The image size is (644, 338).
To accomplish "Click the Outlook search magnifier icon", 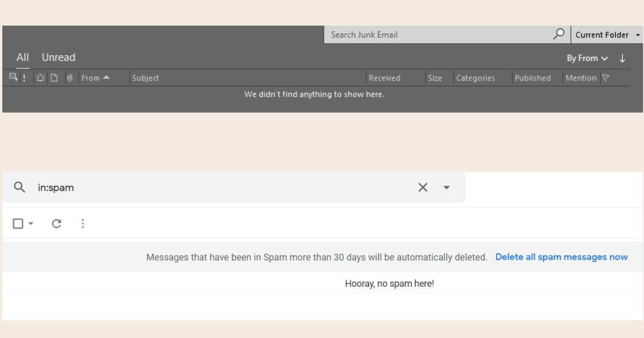I will point(558,34).
